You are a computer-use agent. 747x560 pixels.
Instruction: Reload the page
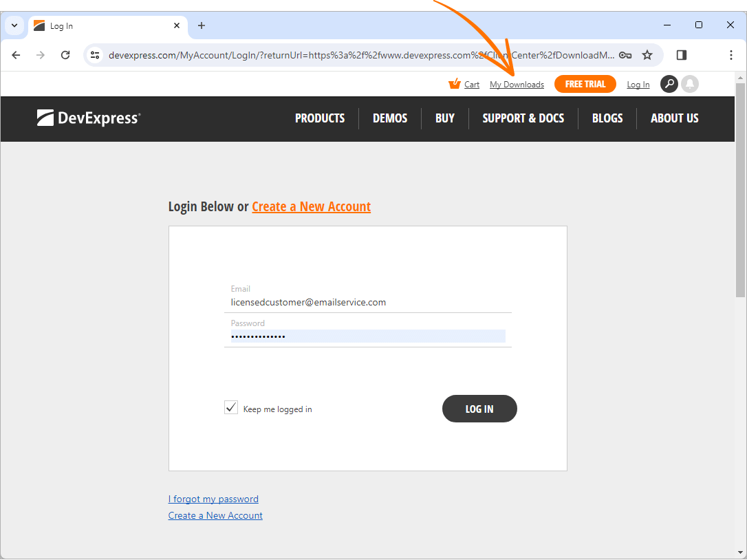tap(65, 55)
